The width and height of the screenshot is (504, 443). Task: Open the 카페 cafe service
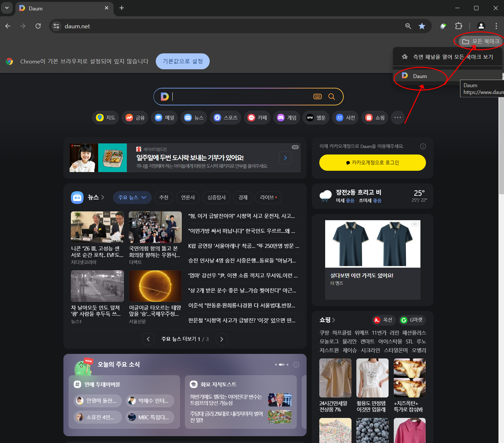[x=257, y=117]
